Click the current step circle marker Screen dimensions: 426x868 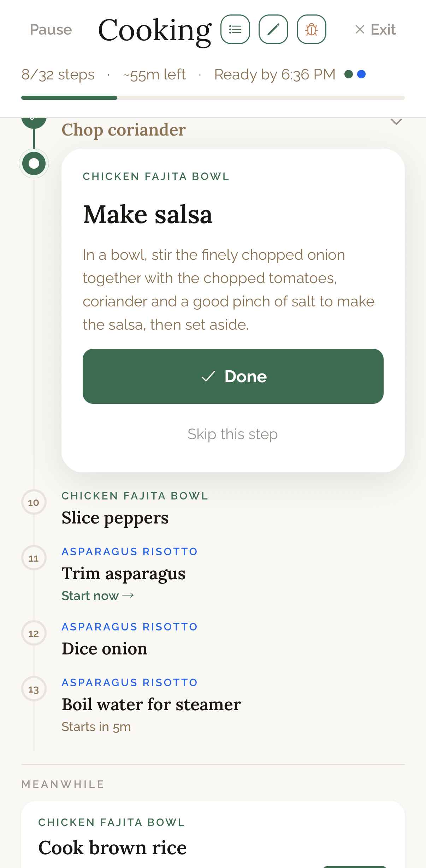pos(34,163)
